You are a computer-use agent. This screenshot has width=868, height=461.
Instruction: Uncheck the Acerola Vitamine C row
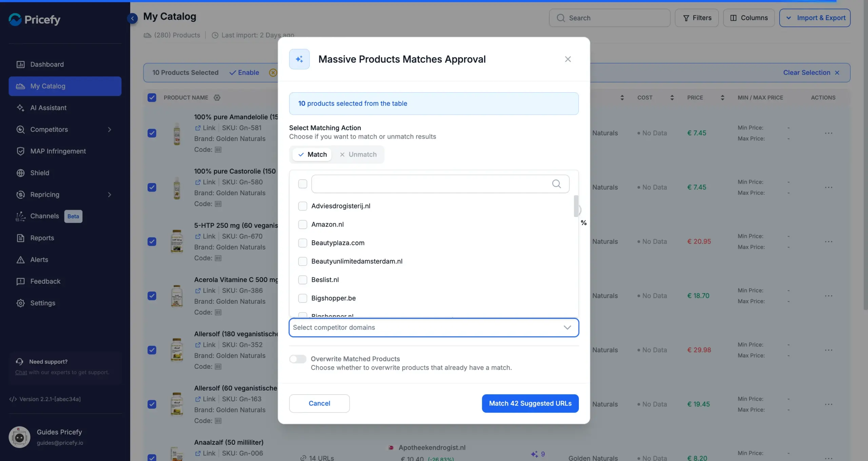[x=152, y=296]
